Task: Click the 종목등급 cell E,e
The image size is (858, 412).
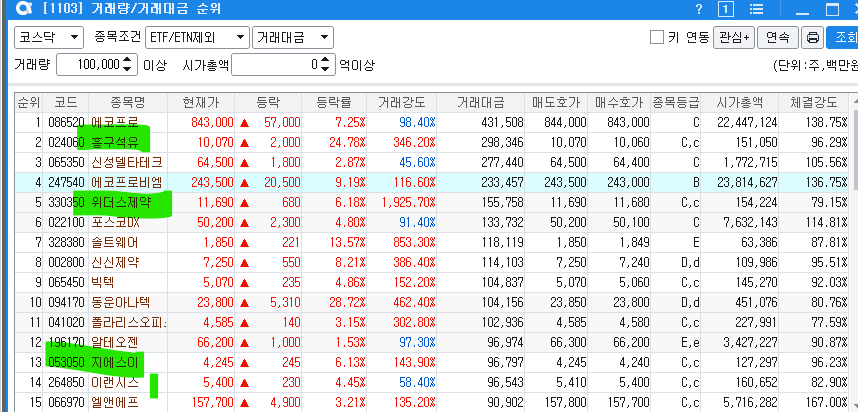Action: coord(691,343)
